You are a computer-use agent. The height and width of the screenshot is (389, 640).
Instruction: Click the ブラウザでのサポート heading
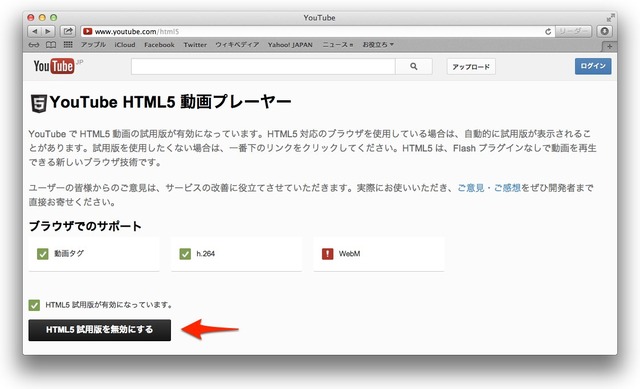[x=85, y=226]
